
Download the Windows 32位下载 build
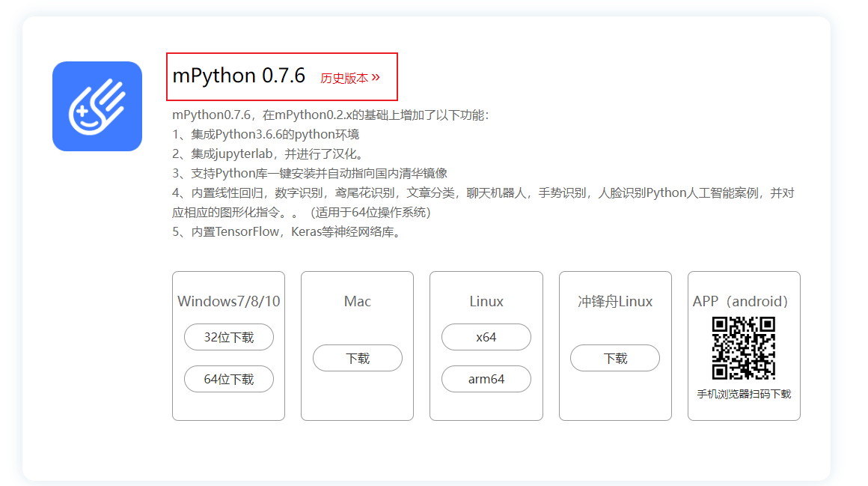point(229,337)
